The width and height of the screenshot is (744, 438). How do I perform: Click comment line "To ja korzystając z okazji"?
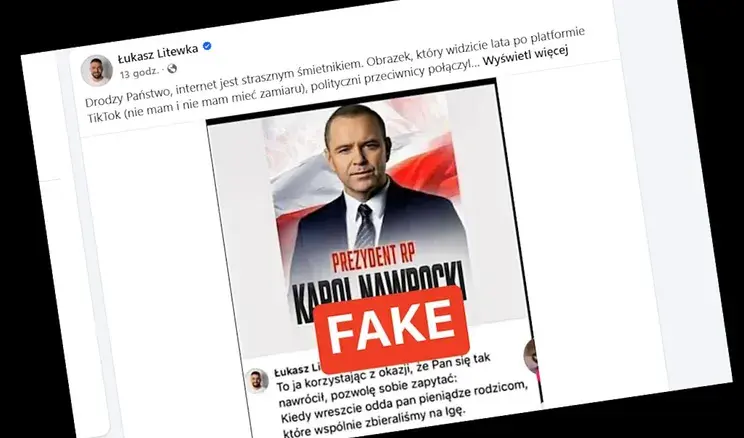pyautogui.click(x=383, y=372)
